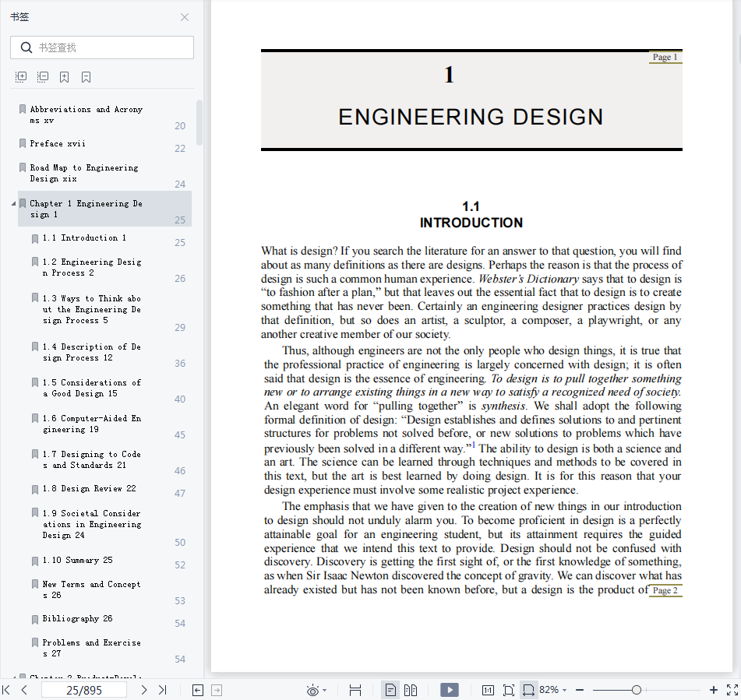The width and height of the screenshot is (741, 700).
Task: Open the 82% zoom dropdown
Action: click(553, 690)
